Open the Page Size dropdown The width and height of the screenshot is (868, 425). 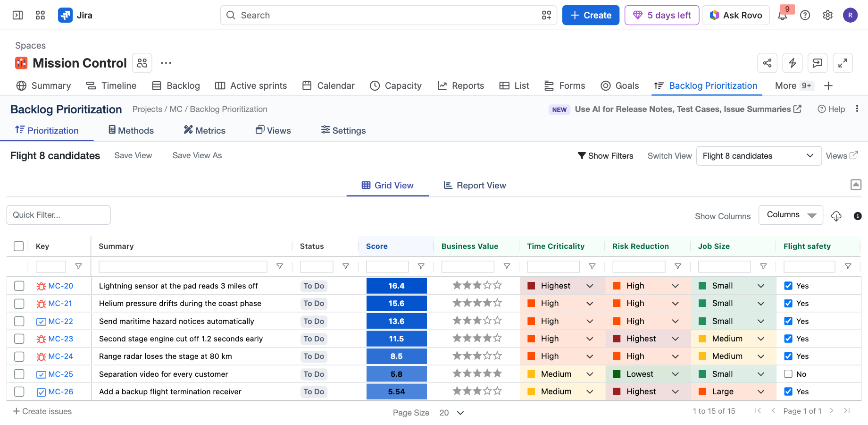coord(452,413)
